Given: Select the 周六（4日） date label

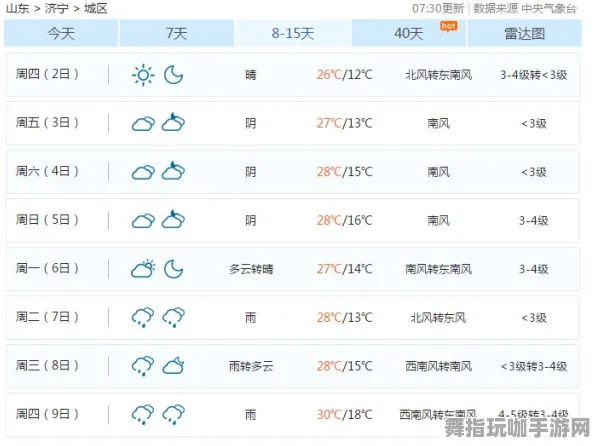Looking at the screenshot, I should pyautogui.click(x=47, y=171).
